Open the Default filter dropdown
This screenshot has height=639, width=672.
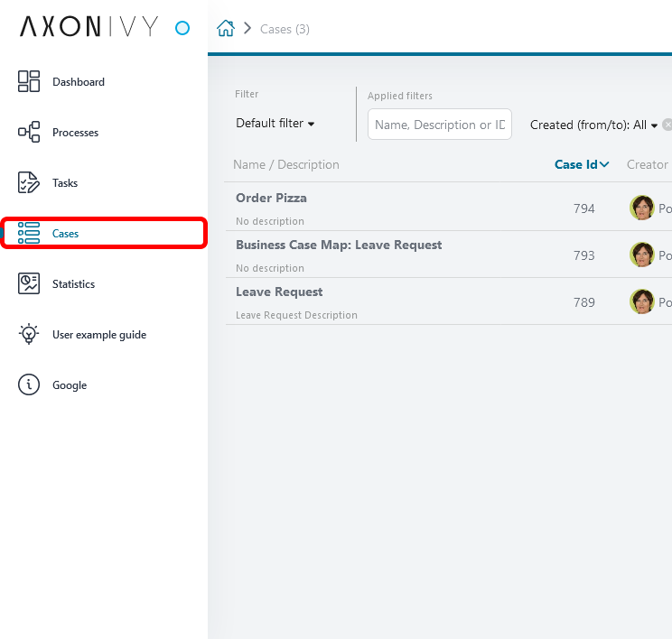pyautogui.click(x=275, y=124)
